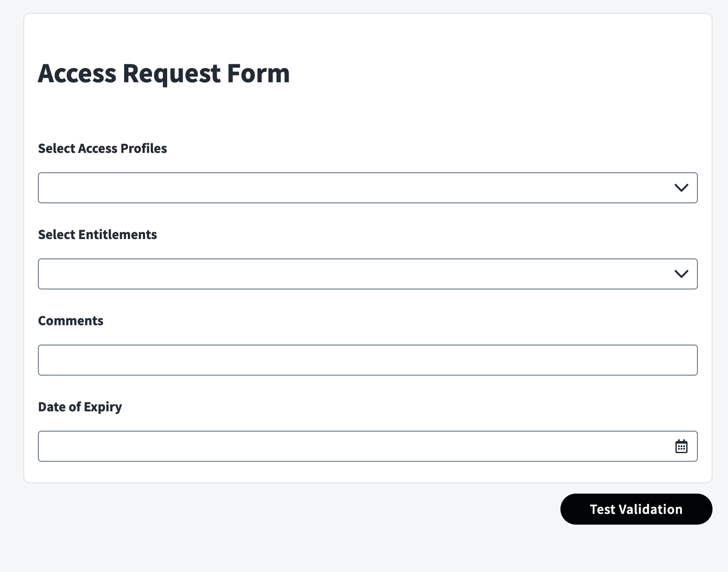The height and width of the screenshot is (572, 728).
Task: Click the "Comments" field label
Action: [71, 321]
